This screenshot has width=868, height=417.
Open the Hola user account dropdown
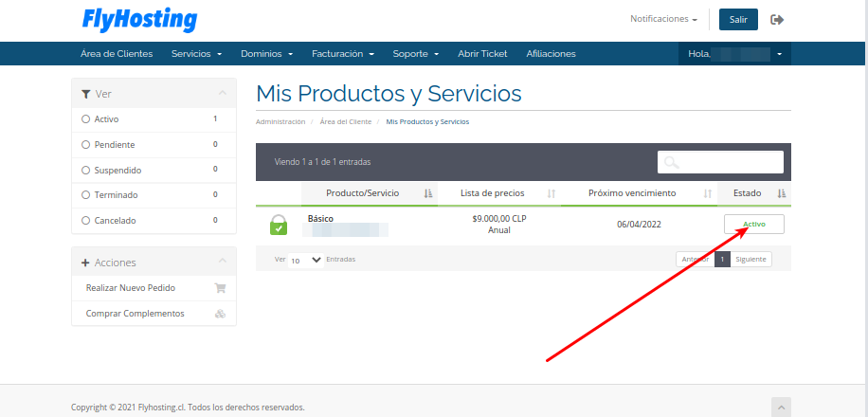(734, 54)
